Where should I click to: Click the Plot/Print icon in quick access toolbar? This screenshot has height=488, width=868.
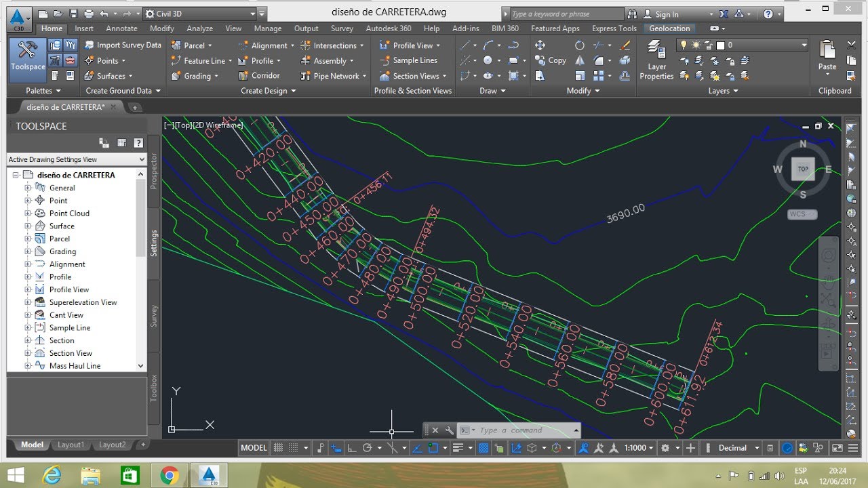pos(90,14)
